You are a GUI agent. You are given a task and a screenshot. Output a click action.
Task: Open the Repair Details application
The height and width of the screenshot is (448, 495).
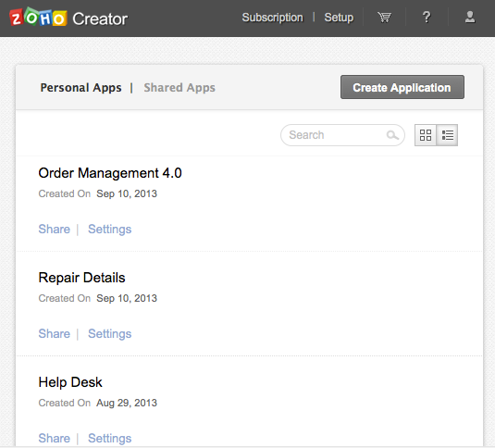pyautogui.click(x=81, y=278)
